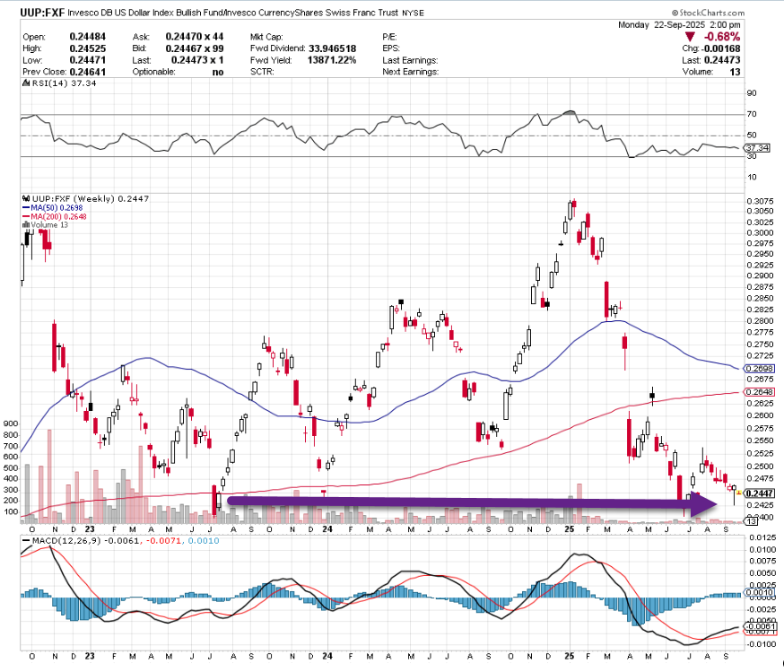This screenshot has height=672, width=784.
Task: Click the 0.3000 label on the price axis
Action: pos(760,233)
